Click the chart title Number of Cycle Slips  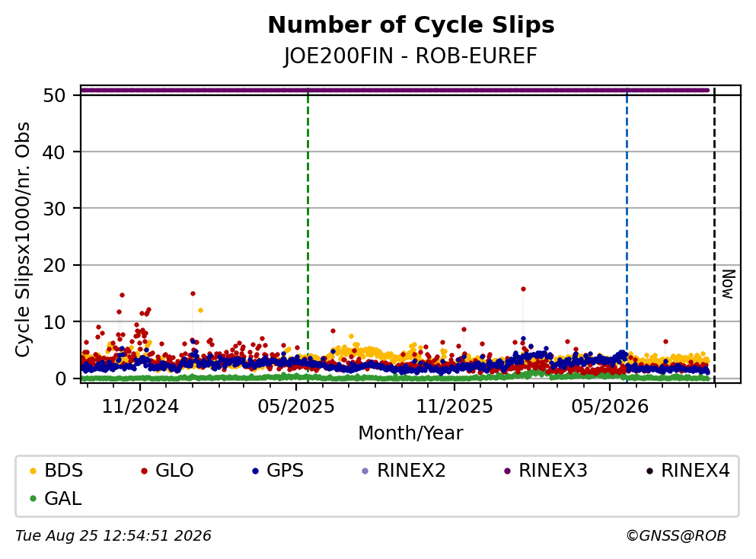pyautogui.click(x=411, y=25)
